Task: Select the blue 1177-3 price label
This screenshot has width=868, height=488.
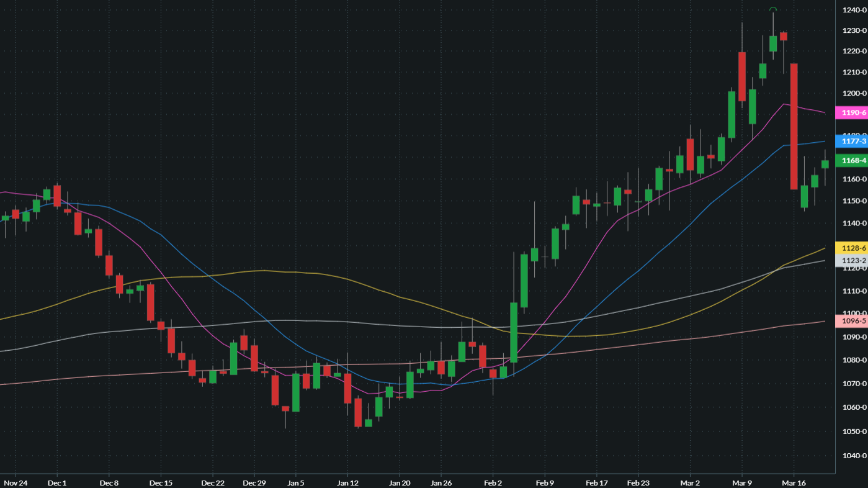Action: point(852,141)
